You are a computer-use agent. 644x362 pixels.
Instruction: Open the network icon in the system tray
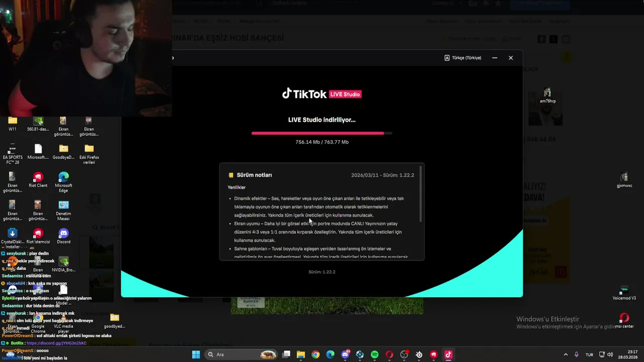602,354
